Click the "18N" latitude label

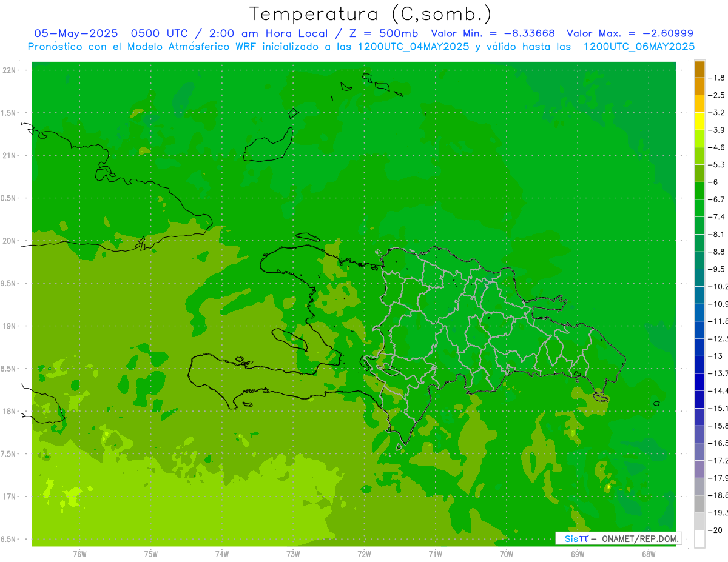(10, 411)
